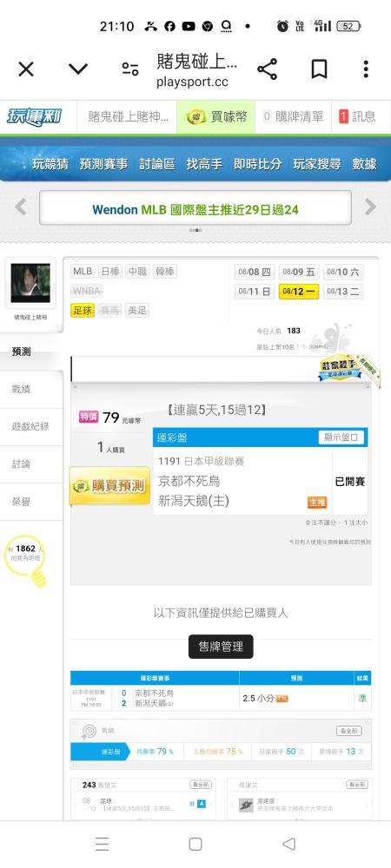Screen dimensions: 391x868
Task: Tap the lightbulb follower icon showing 1862
Action: click(25, 558)
